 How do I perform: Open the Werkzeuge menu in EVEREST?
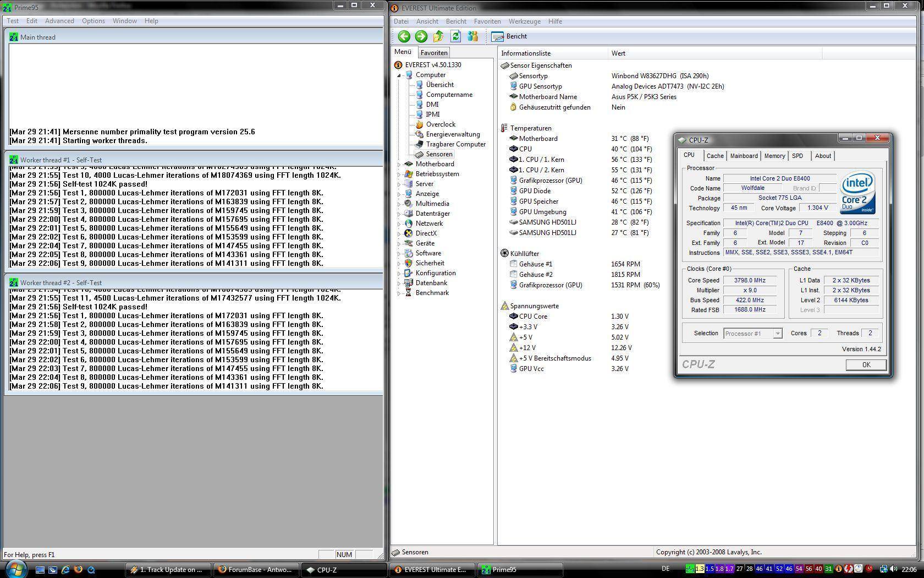pyautogui.click(x=525, y=21)
